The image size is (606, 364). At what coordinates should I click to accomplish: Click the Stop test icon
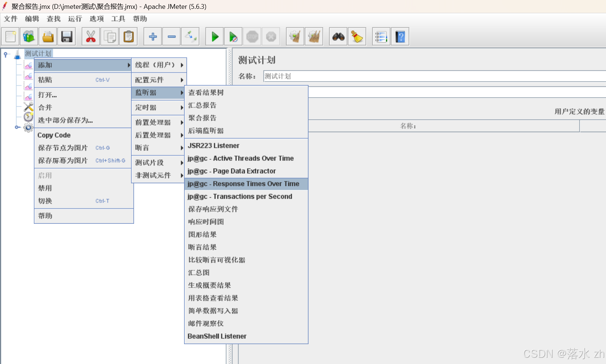coord(252,36)
